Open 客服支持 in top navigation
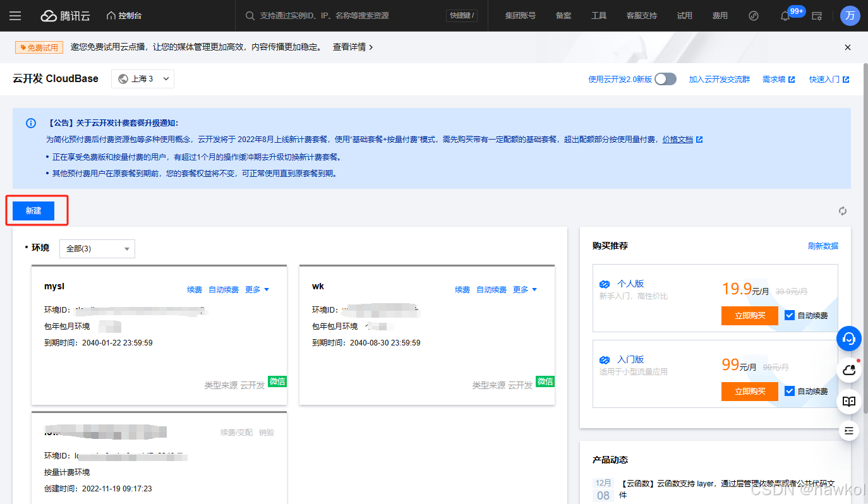868x504 pixels. pos(642,16)
